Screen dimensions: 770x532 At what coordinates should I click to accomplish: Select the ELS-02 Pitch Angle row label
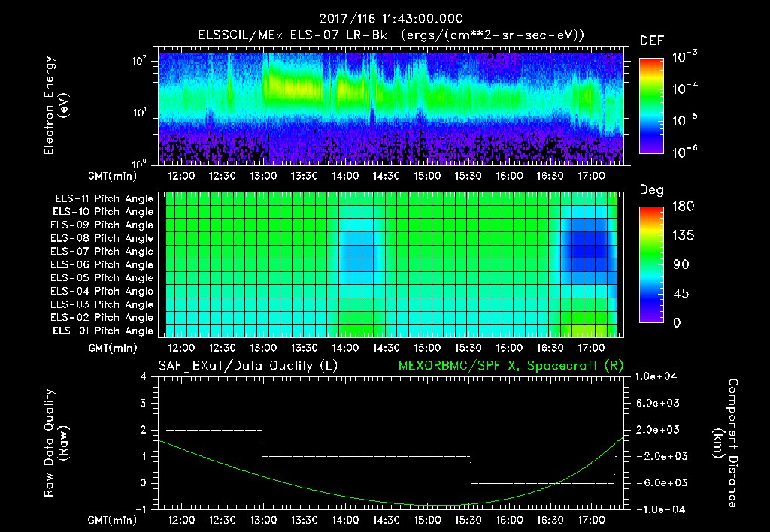pos(102,318)
